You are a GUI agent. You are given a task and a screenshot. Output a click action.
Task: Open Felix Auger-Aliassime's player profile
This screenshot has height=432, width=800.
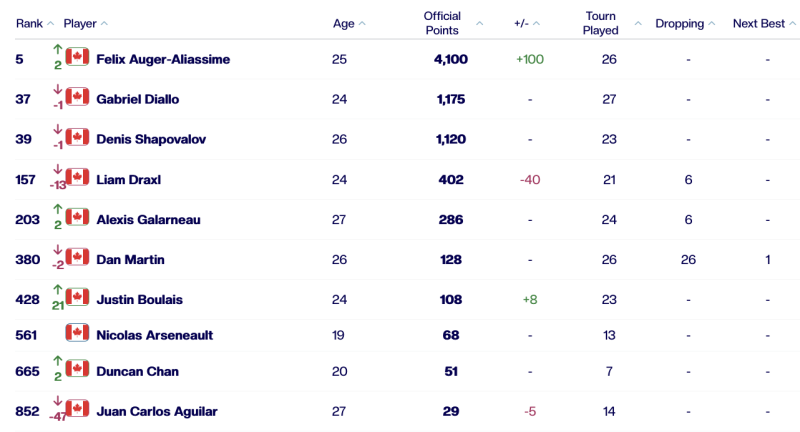pos(163,59)
